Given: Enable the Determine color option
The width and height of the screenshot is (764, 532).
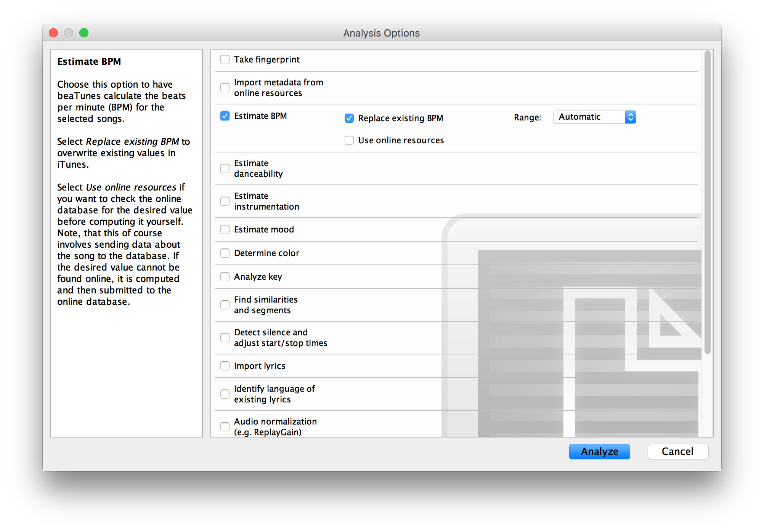Looking at the screenshot, I should [x=225, y=253].
